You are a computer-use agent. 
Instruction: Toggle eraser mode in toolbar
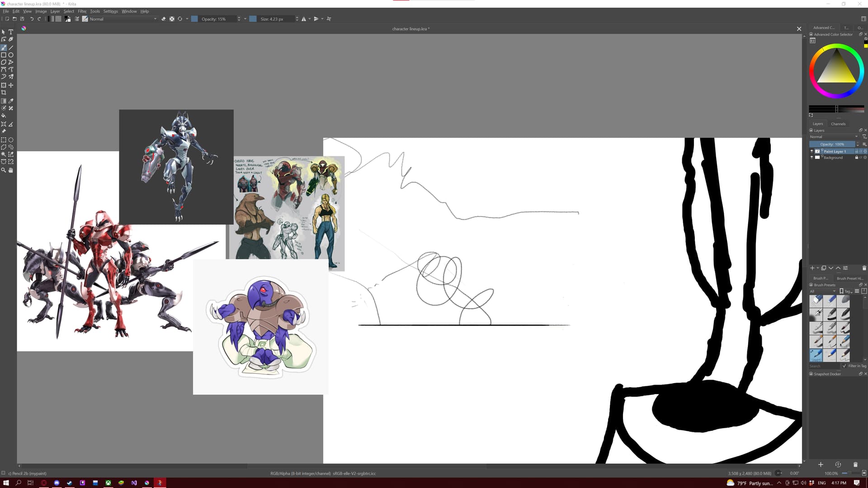pyautogui.click(x=164, y=19)
